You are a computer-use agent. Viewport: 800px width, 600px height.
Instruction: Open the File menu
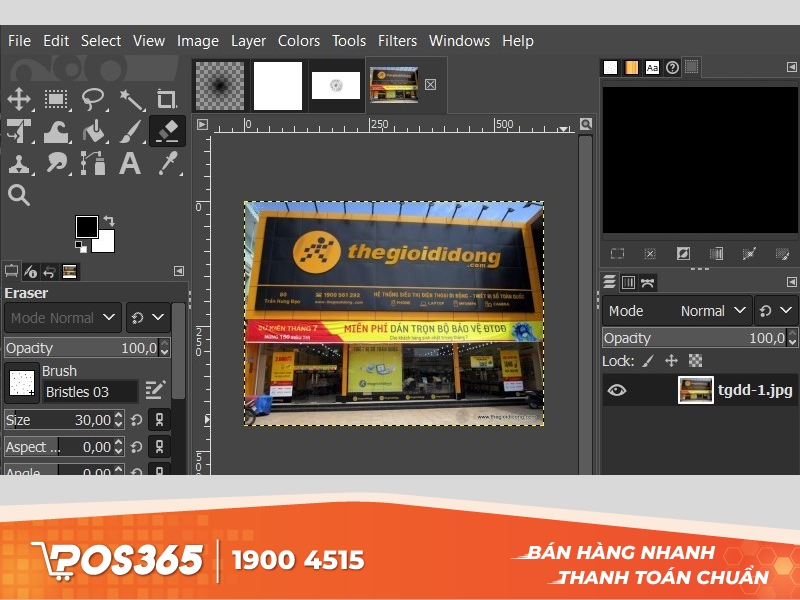[19, 41]
